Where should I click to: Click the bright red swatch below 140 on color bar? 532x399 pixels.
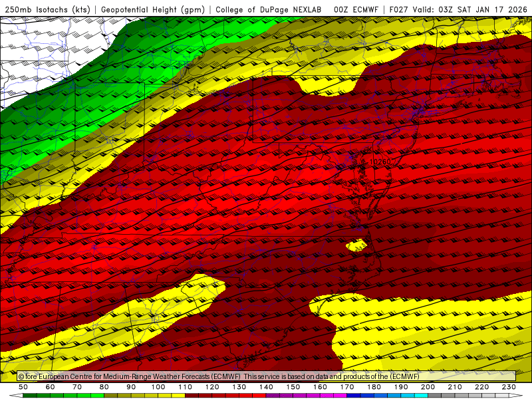pyautogui.click(x=259, y=396)
